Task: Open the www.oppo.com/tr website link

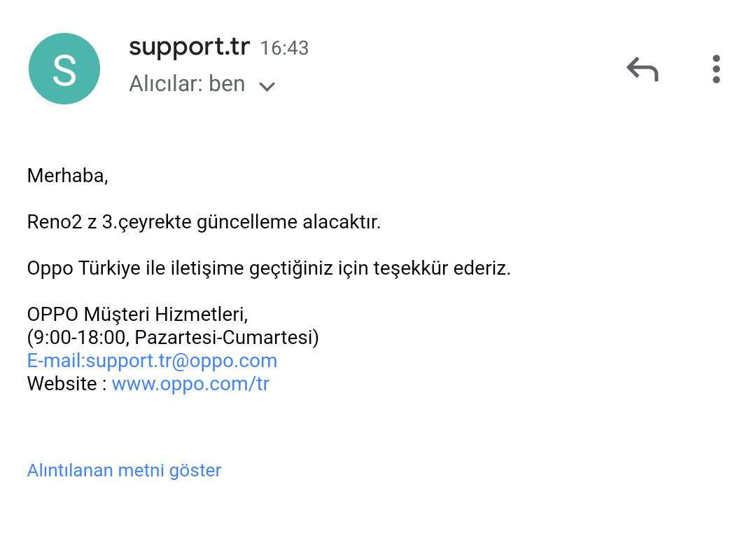Action: tap(190, 384)
